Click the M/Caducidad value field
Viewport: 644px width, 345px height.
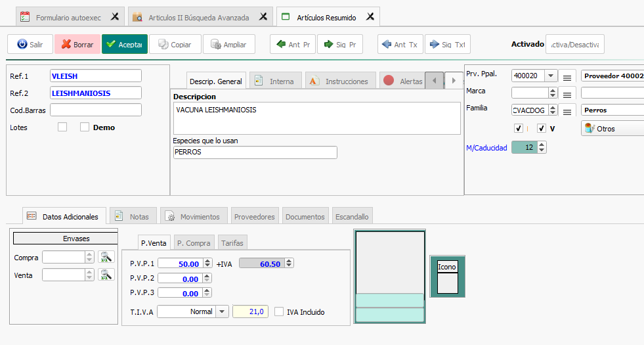(x=525, y=147)
